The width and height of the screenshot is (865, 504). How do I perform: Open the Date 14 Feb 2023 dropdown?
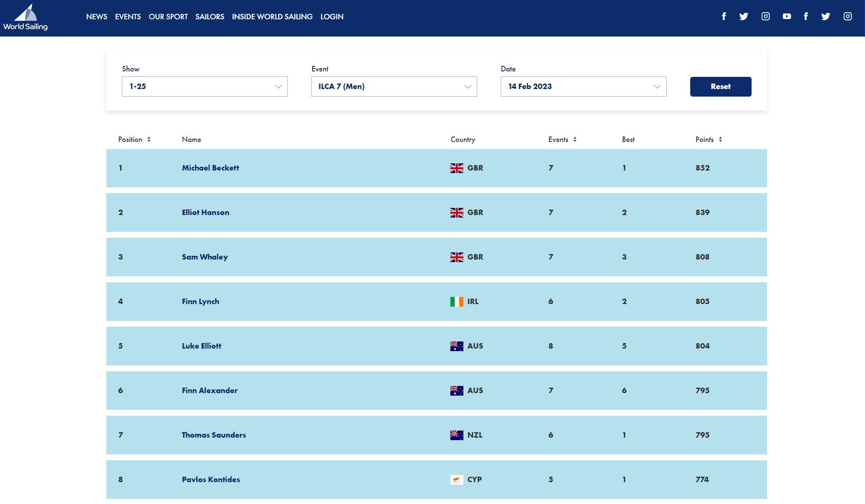pyautogui.click(x=584, y=87)
